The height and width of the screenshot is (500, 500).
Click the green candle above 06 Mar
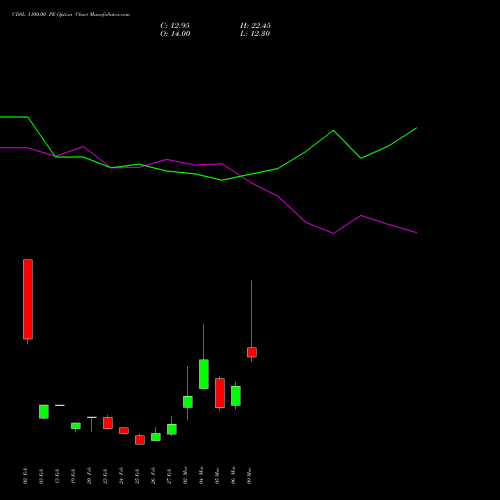click(x=236, y=396)
